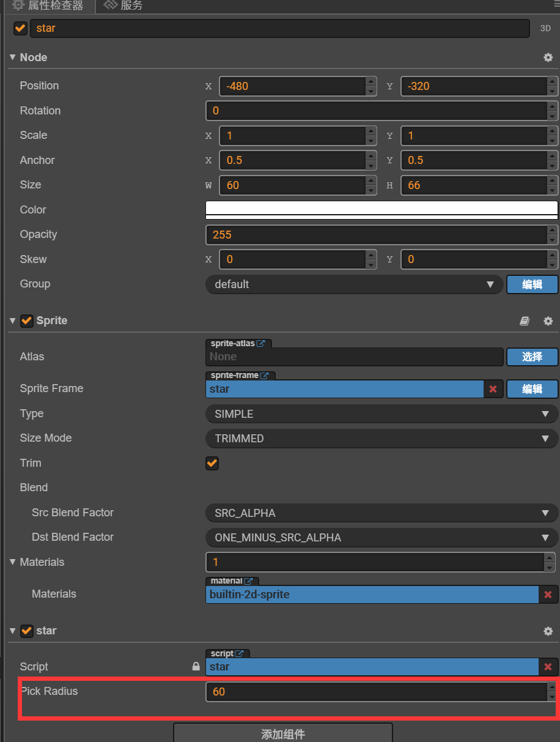560x742 pixels.
Task: Decrease Position Y with stepper down arrow
Action: [x=553, y=91]
